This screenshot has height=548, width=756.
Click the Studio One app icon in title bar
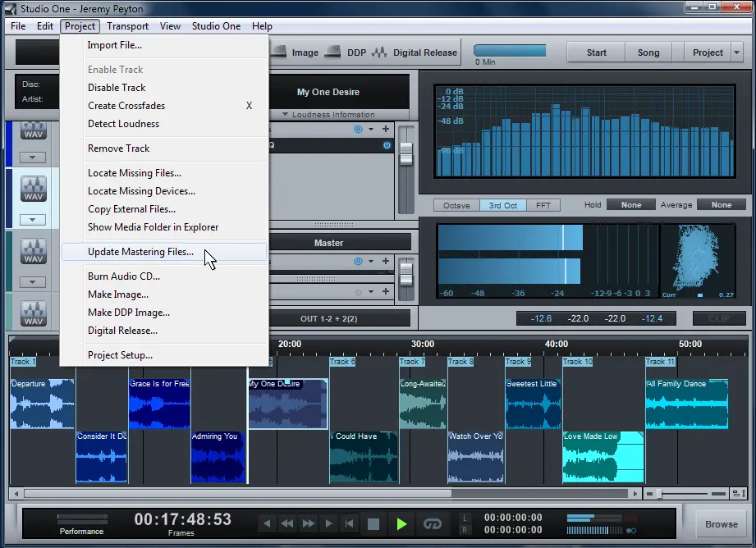pos(10,9)
